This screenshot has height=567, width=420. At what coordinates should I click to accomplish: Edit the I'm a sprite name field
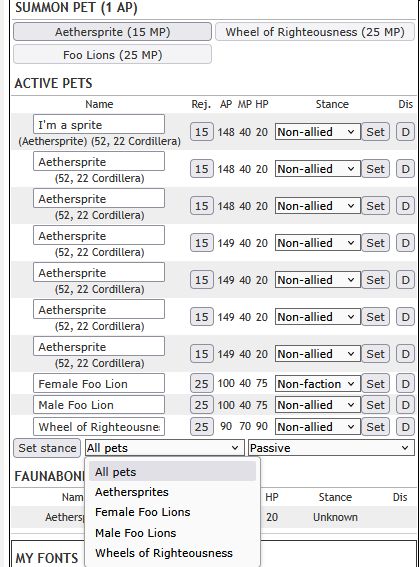coord(99,124)
